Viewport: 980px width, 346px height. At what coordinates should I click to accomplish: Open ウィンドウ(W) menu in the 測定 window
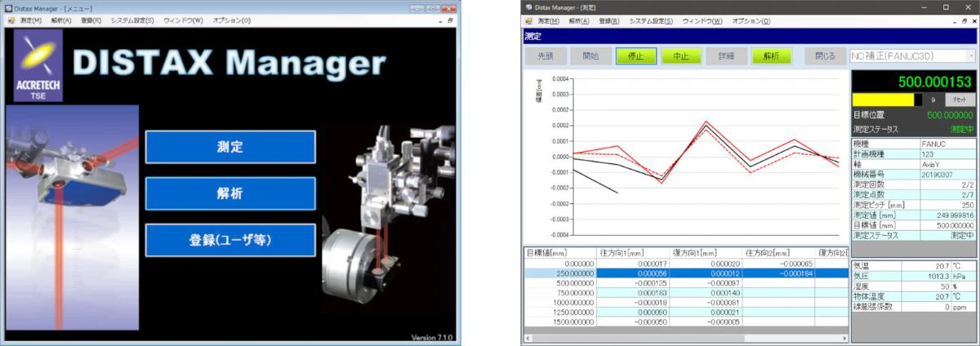click(x=702, y=20)
